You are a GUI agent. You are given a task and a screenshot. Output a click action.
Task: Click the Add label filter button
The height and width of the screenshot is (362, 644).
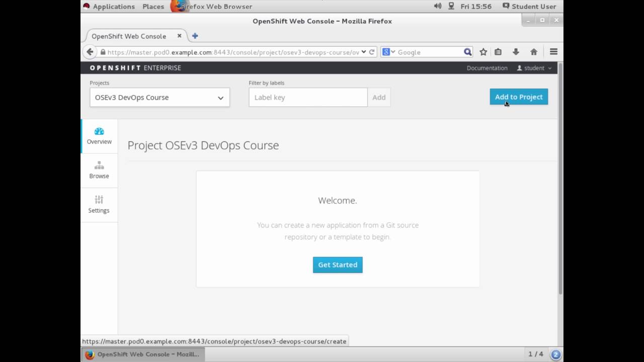pos(379,98)
